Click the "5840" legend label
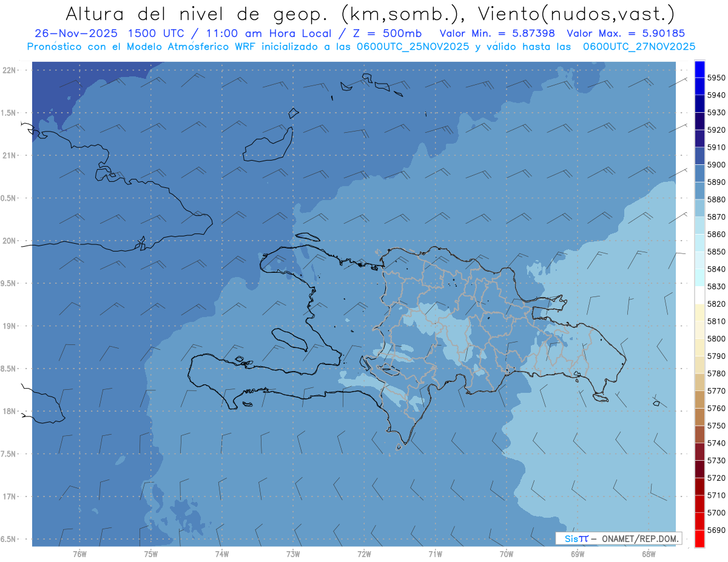Viewport: 728px width, 562px height. (716, 269)
